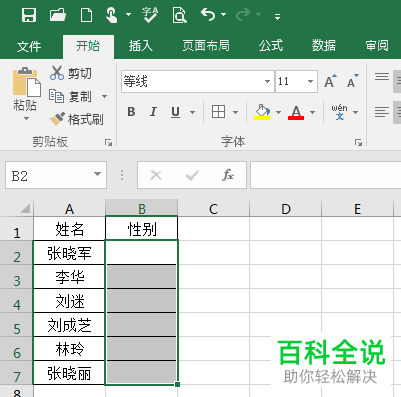Open the 剪贴板 dialog launcher
The image size is (401, 397).
coord(108,143)
